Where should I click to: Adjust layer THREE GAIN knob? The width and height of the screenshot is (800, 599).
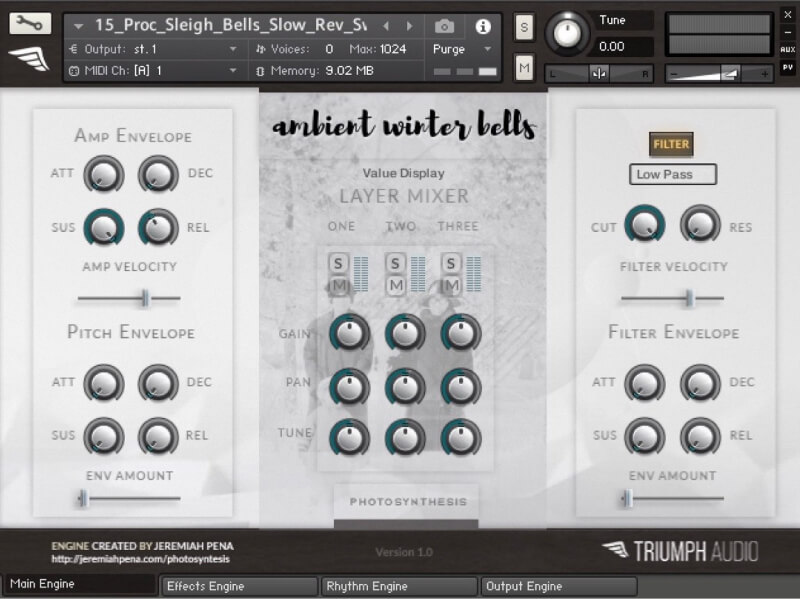[x=461, y=333]
